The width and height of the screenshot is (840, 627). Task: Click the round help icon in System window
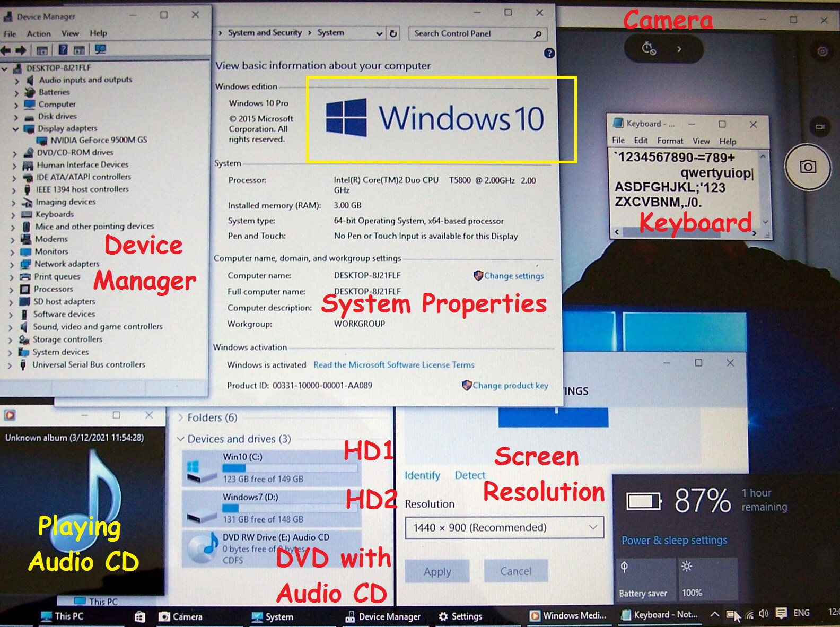(549, 53)
